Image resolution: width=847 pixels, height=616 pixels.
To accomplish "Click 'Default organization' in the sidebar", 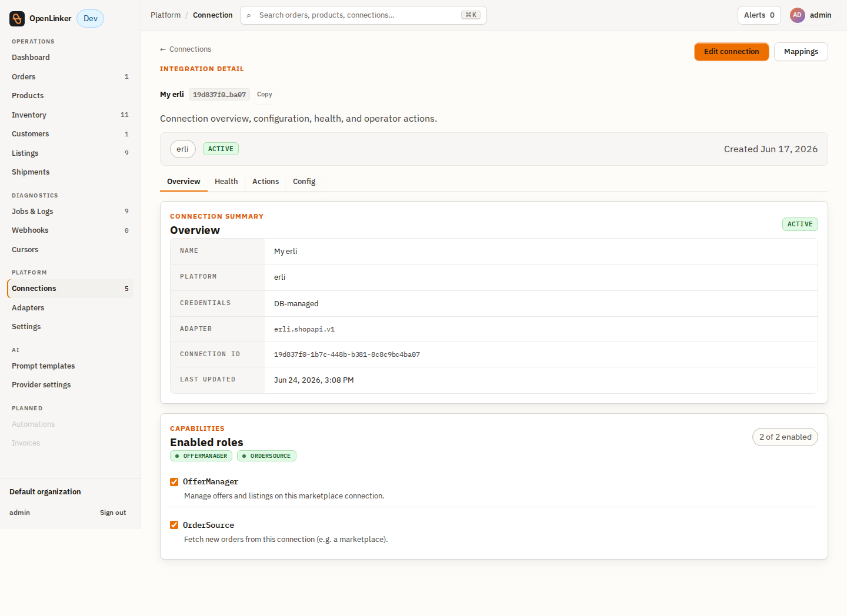I will [45, 492].
